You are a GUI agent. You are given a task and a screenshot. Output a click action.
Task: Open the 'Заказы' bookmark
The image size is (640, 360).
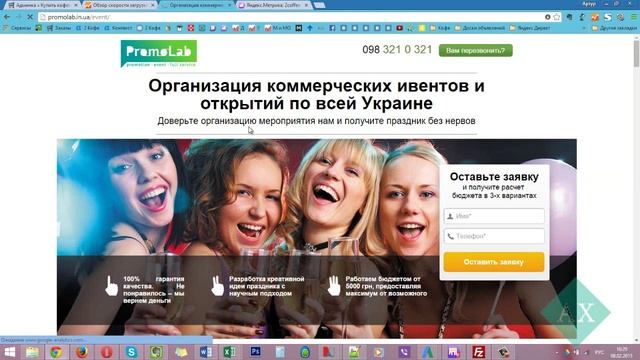coord(59,28)
